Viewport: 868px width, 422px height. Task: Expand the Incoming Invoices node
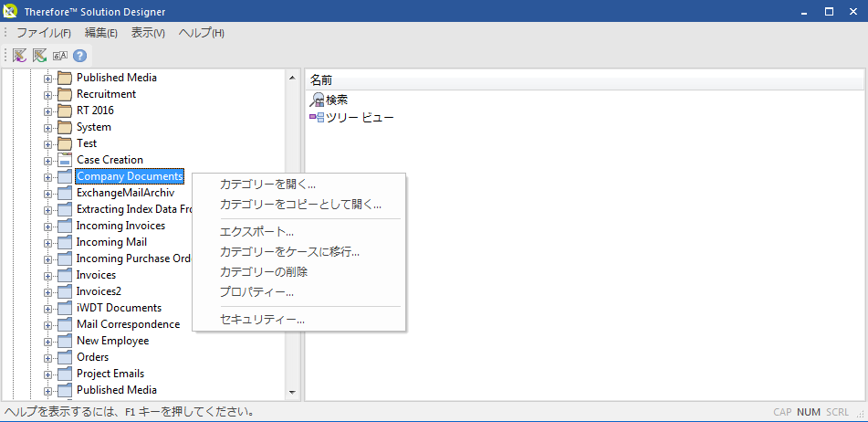47,227
